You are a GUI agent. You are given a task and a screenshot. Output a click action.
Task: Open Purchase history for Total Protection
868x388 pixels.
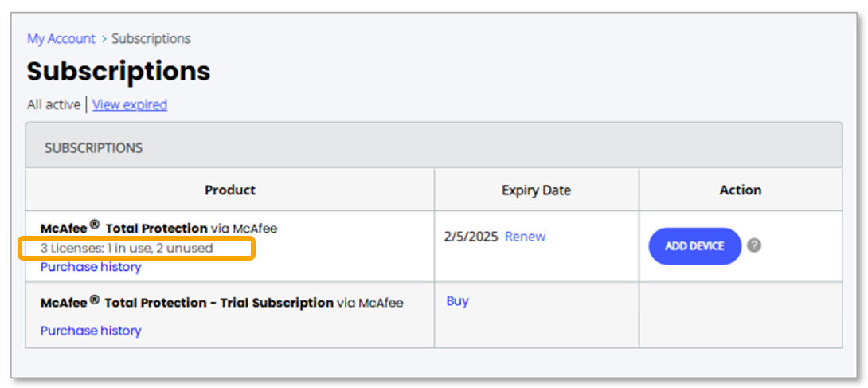91,267
